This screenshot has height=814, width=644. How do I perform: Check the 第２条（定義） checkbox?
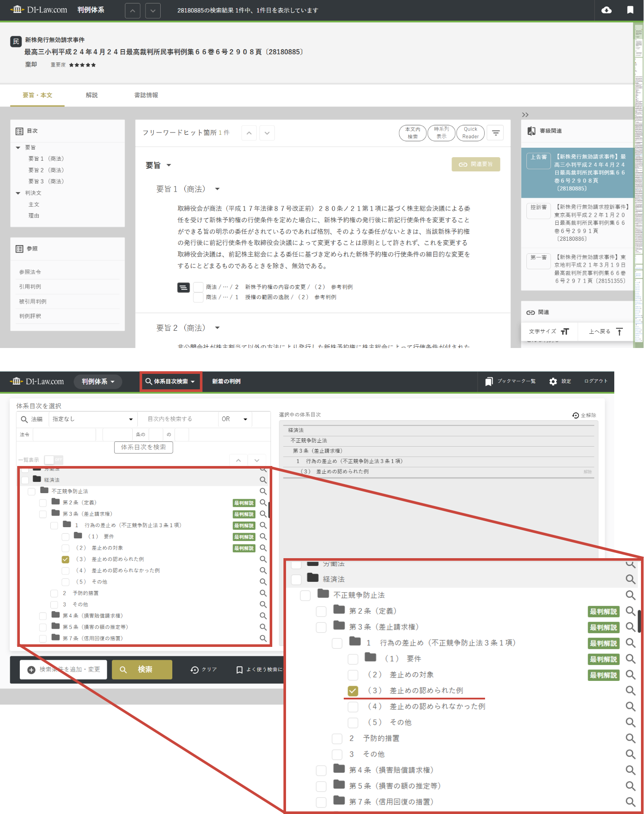pyautogui.click(x=43, y=503)
